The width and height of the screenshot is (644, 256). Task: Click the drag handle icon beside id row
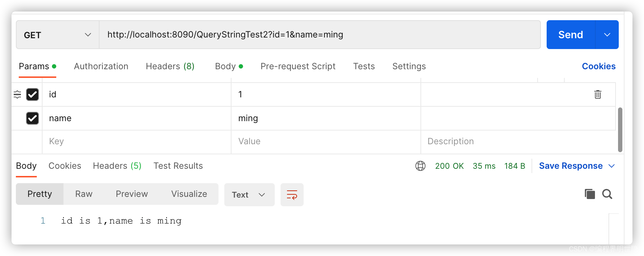tap(17, 94)
